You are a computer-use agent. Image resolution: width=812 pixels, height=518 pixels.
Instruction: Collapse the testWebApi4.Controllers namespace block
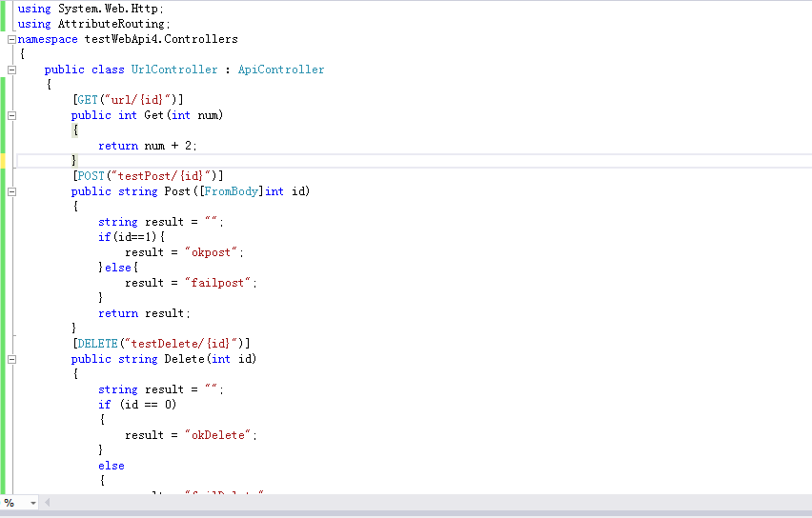[11, 39]
